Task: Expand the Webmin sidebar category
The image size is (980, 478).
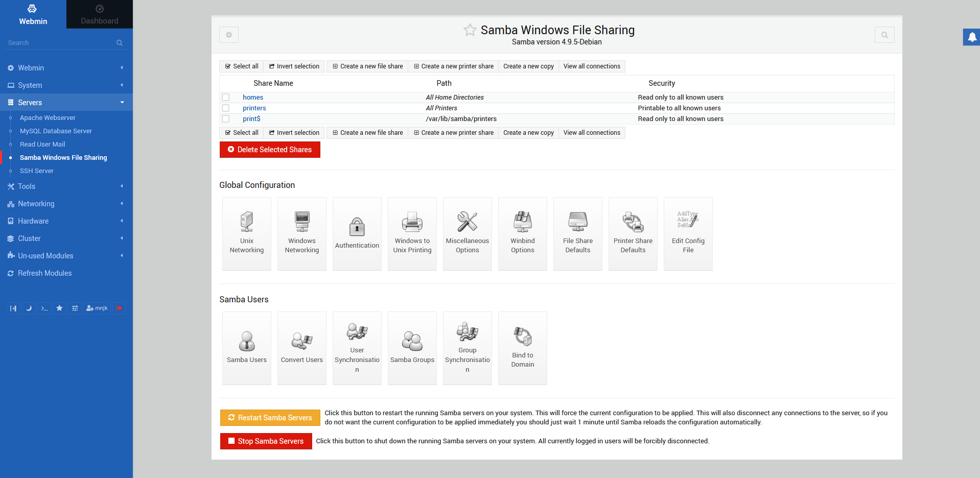Action: pos(66,68)
